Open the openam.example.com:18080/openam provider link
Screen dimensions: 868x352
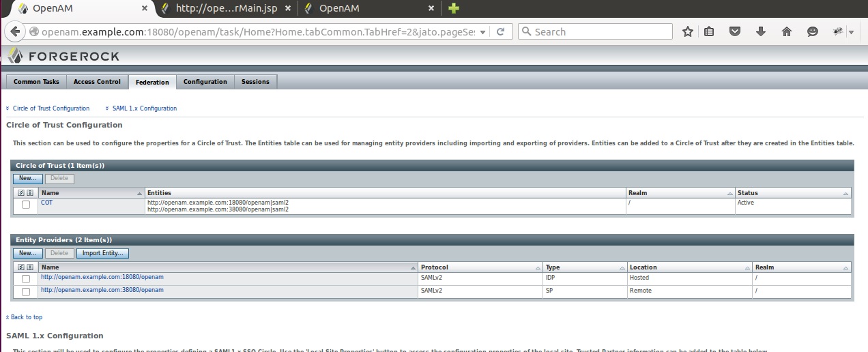coord(102,277)
